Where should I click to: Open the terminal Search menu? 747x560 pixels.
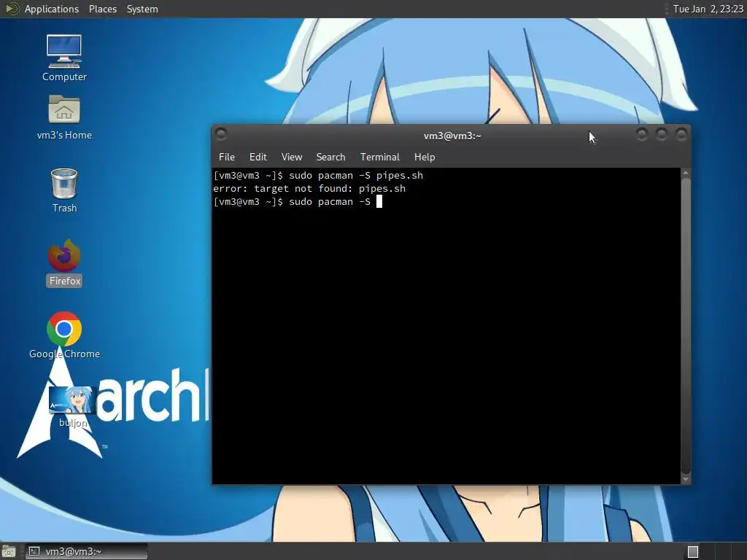point(330,157)
